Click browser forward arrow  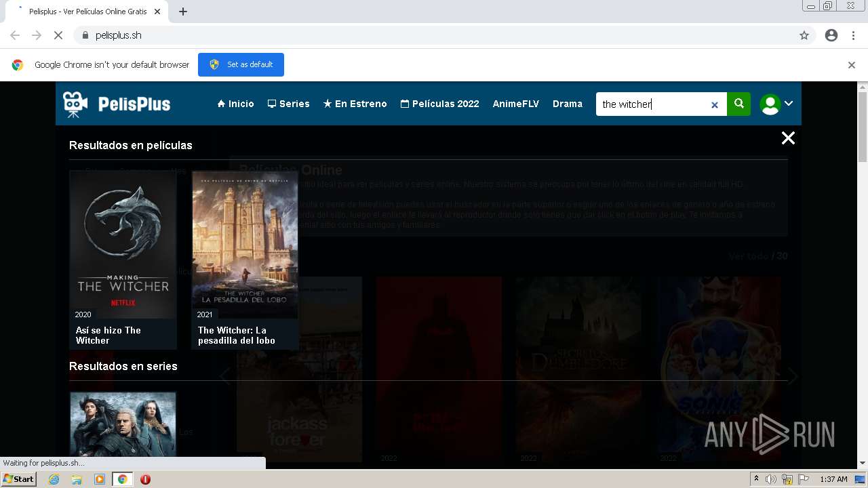37,35
